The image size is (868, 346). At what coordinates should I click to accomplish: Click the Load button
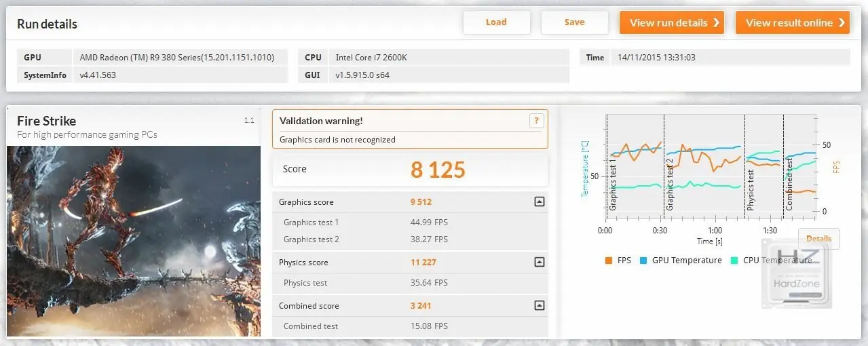(x=496, y=22)
